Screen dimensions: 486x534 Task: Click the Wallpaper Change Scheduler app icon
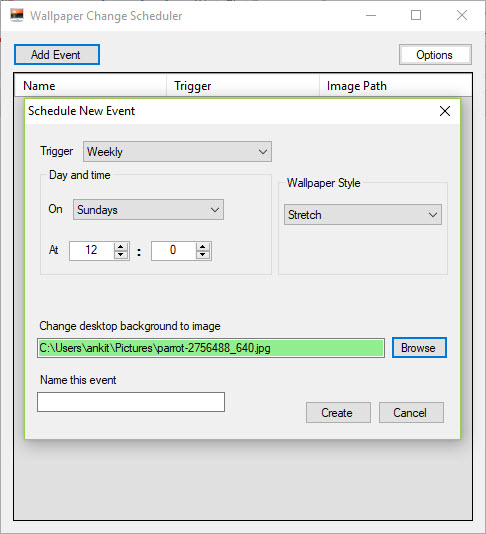point(17,15)
